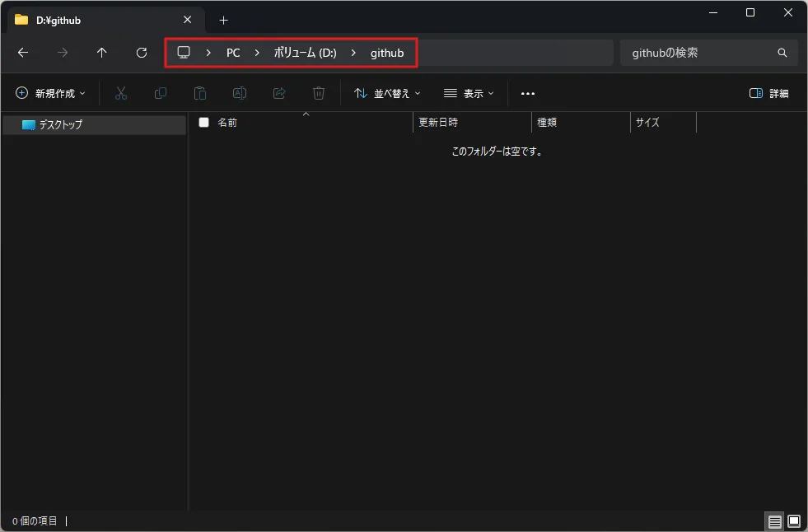Click the search magnifier icon
Screen dimensions: 808x532
(782, 53)
